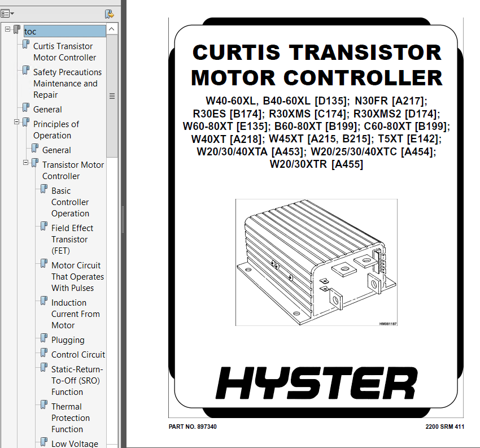Open the General bookmark under Principles of Operation
The image size is (480, 448).
tap(56, 150)
